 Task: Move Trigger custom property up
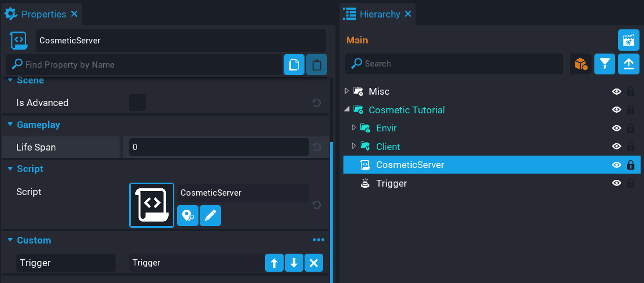click(274, 263)
